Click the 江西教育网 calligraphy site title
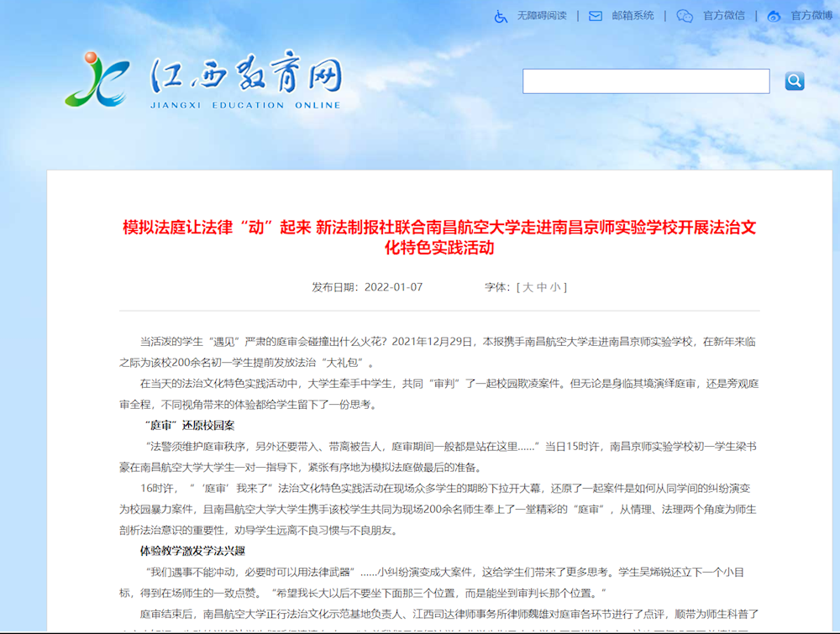840x634 pixels. coord(245,77)
